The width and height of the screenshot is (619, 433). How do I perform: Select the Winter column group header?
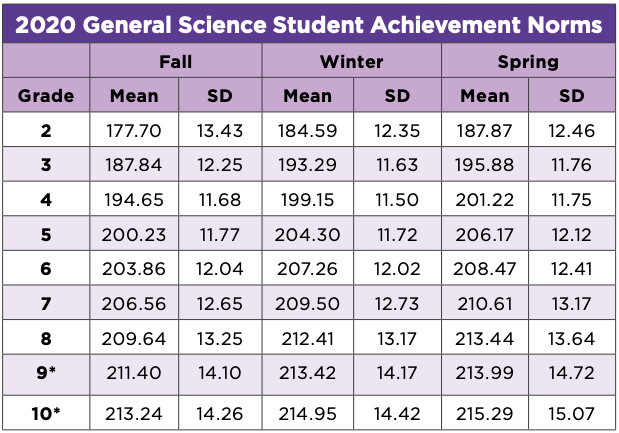tap(351, 62)
